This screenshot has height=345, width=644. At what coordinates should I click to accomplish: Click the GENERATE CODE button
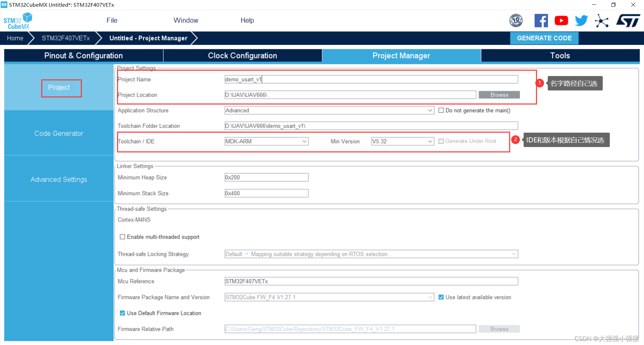click(544, 38)
